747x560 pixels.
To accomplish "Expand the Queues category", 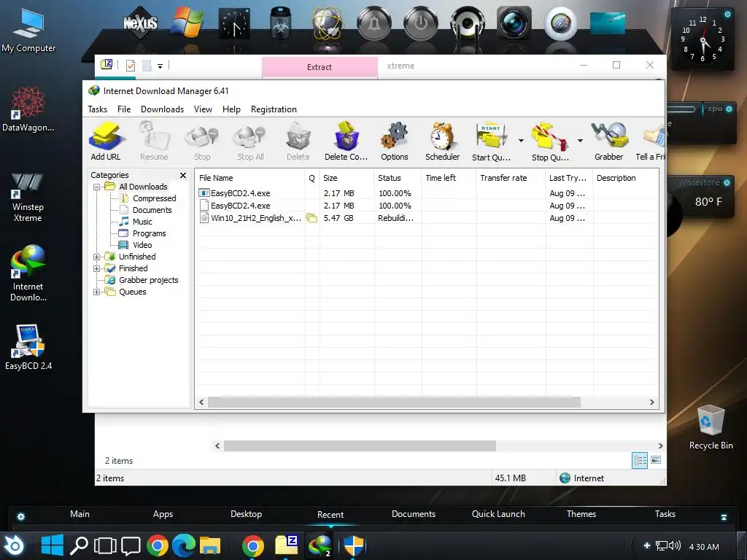I will coord(97,292).
